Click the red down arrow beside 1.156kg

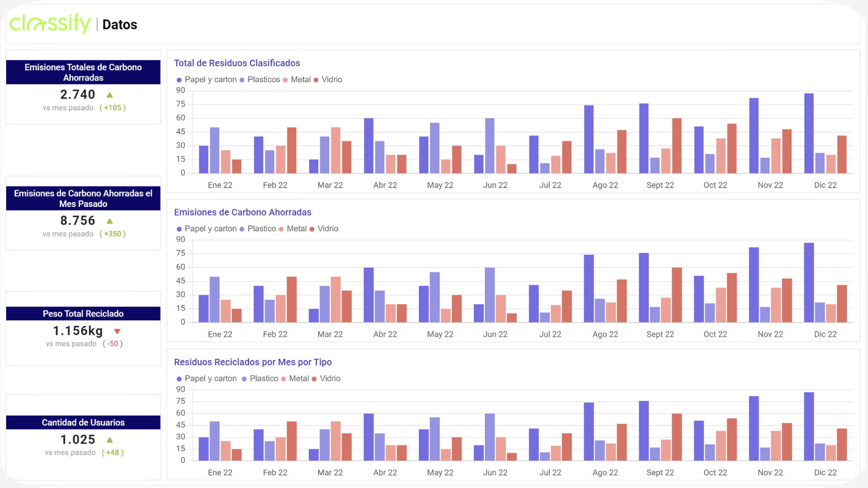[x=117, y=331]
